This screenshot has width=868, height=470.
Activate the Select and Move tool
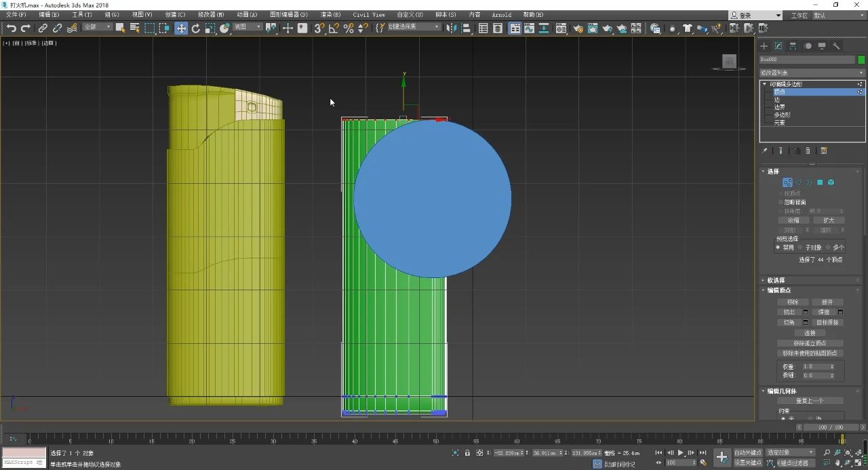[181, 28]
